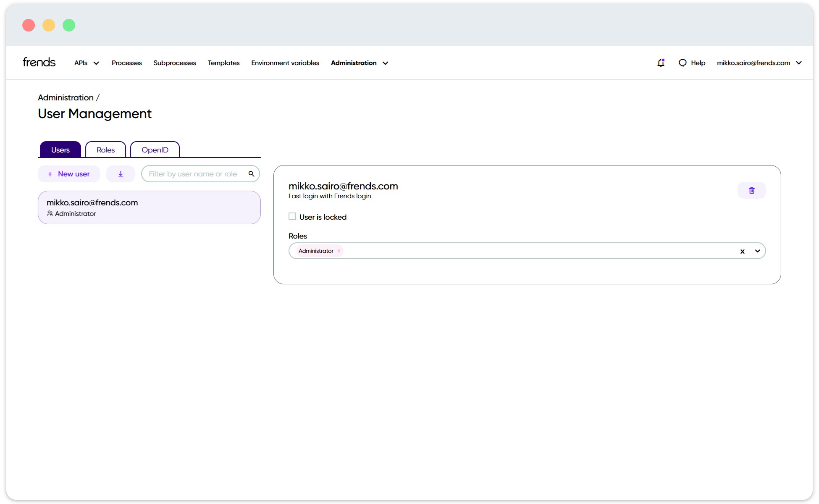Switch to the Roles tab
819x504 pixels.
click(105, 150)
